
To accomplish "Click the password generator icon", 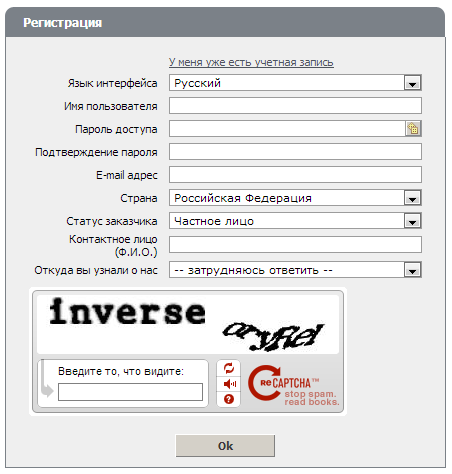I will [413, 128].
